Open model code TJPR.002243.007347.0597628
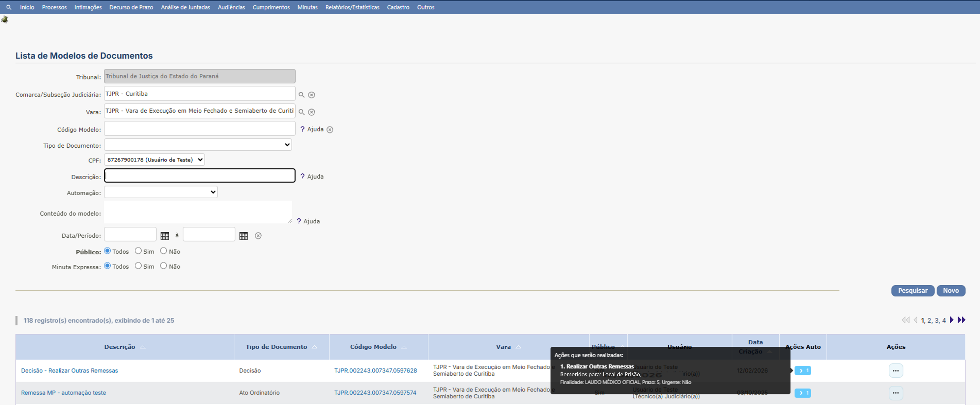Viewport: 980px width, 405px height. tap(375, 370)
